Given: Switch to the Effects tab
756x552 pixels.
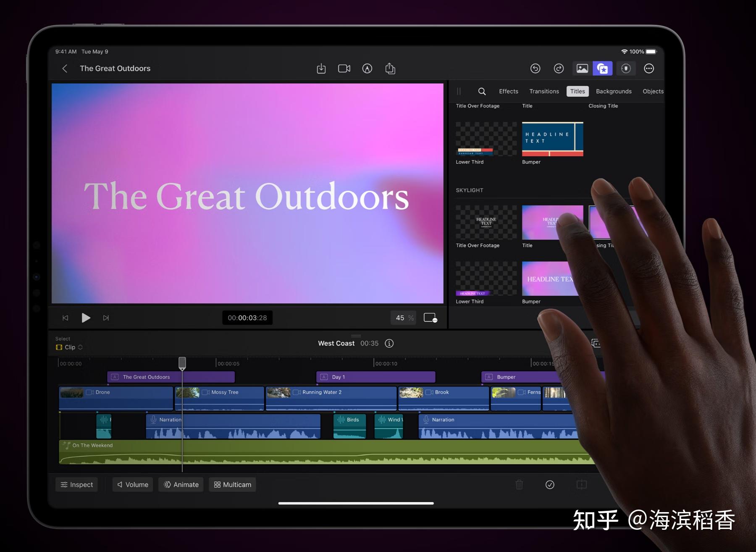Looking at the screenshot, I should [509, 91].
